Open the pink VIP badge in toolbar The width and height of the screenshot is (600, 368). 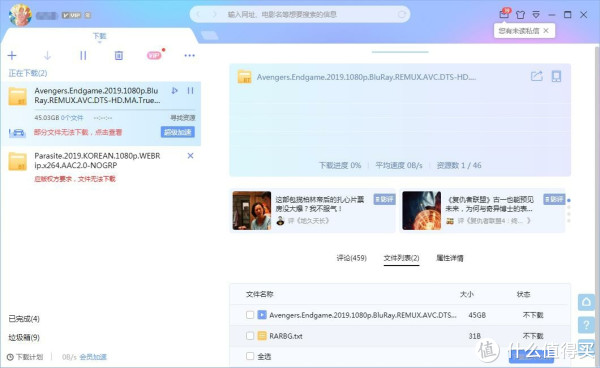tap(154, 56)
